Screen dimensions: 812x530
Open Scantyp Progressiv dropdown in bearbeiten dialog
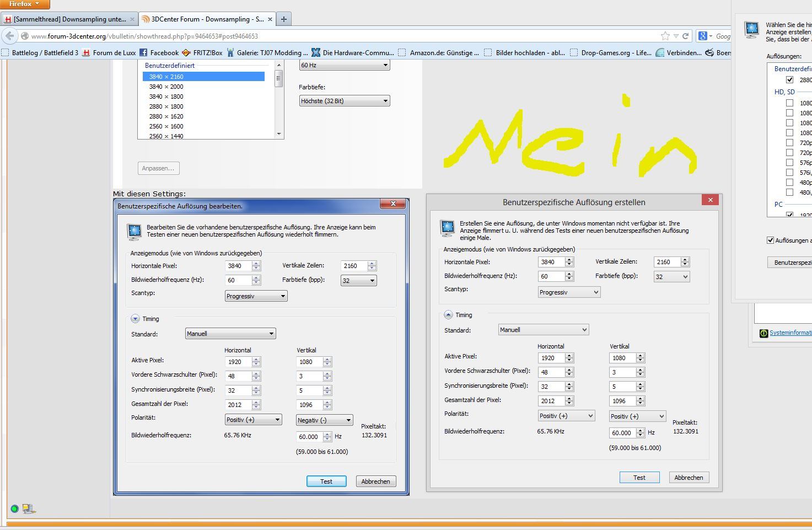click(x=256, y=296)
